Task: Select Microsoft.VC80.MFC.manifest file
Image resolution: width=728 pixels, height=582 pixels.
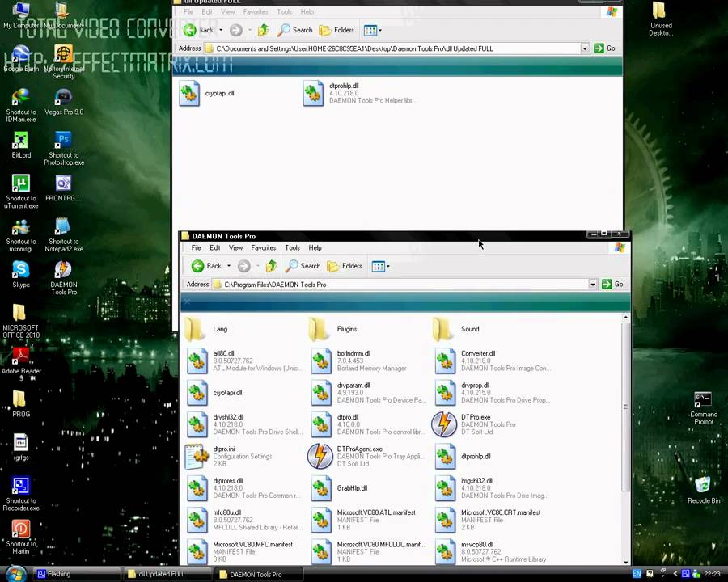Action: tap(239, 551)
